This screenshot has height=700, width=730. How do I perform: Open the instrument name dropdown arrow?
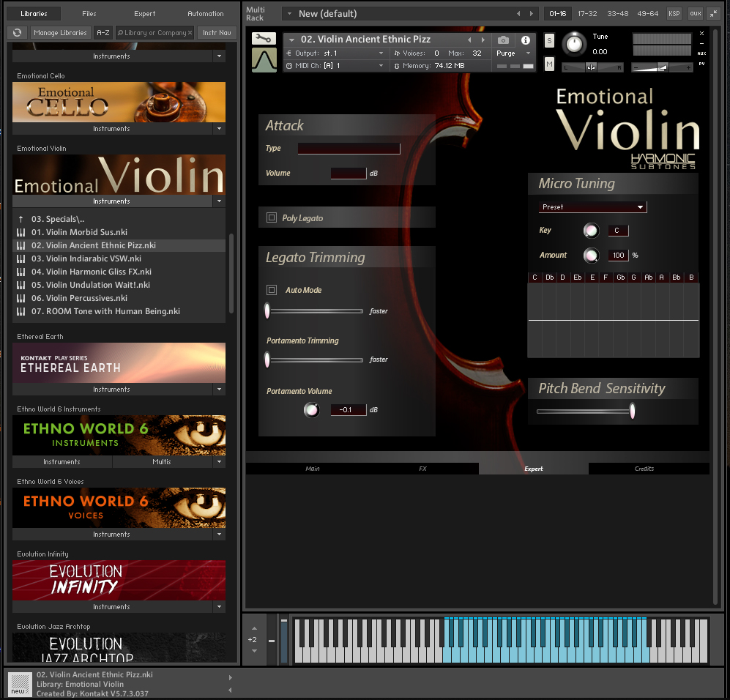coord(292,40)
